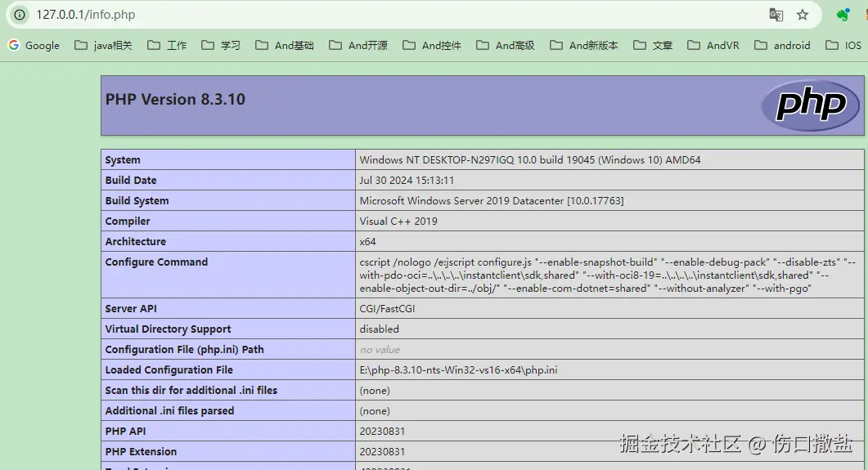Open the AndVR bookmark folder
This screenshot has height=470, width=868.
(713, 45)
